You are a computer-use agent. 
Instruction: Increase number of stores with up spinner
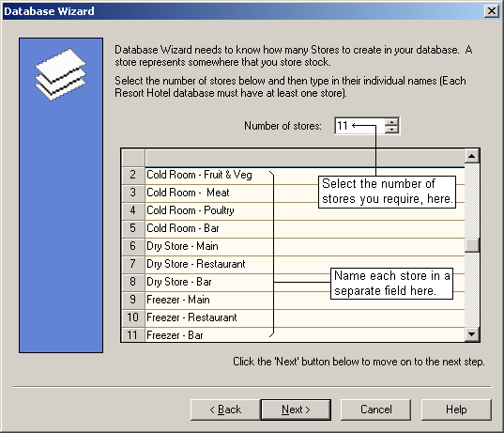pos(391,122)
